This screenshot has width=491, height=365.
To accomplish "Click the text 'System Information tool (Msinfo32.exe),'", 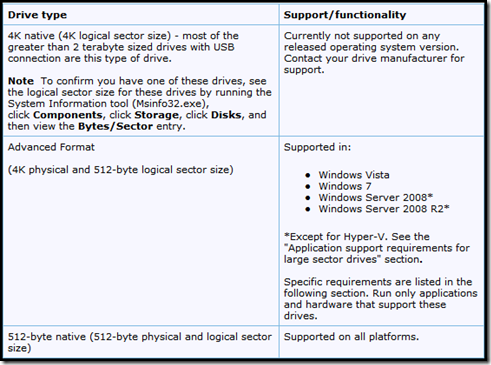I will click(108, 104).
